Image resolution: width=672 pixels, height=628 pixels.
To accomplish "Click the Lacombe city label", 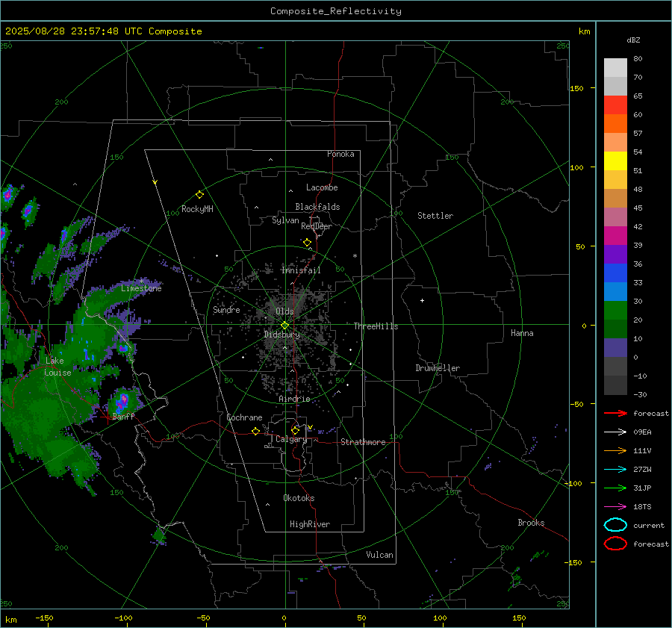I will point(322,187).
